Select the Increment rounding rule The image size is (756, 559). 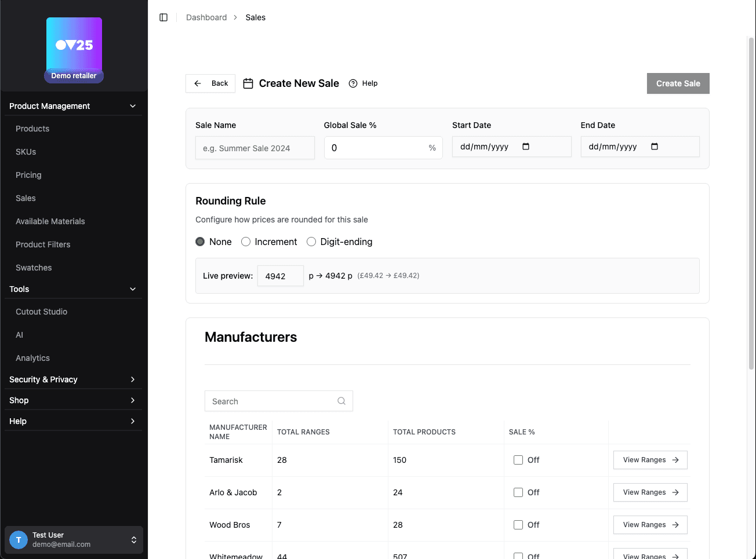point(246,242)
